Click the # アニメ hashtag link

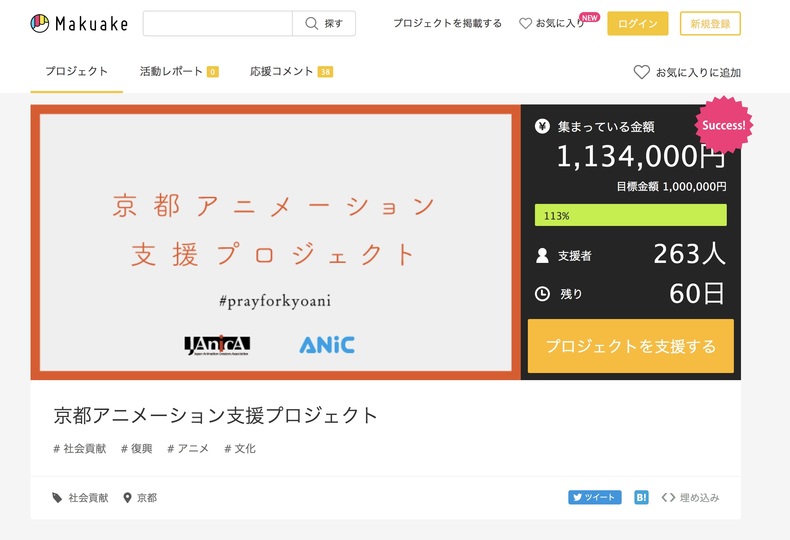pos(187,448)
